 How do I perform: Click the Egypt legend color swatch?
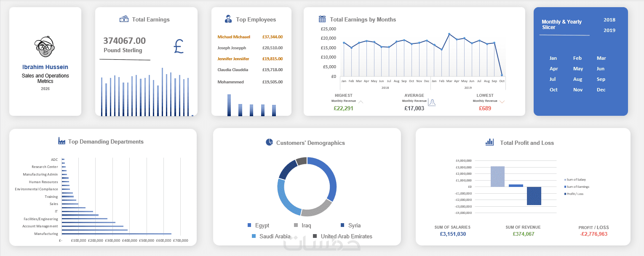[249, 225]
